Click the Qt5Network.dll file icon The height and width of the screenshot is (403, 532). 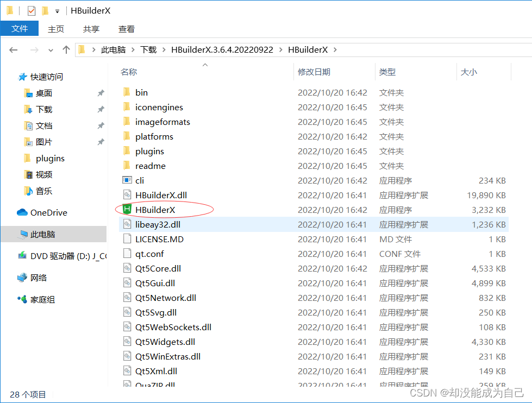click(127, 298)
